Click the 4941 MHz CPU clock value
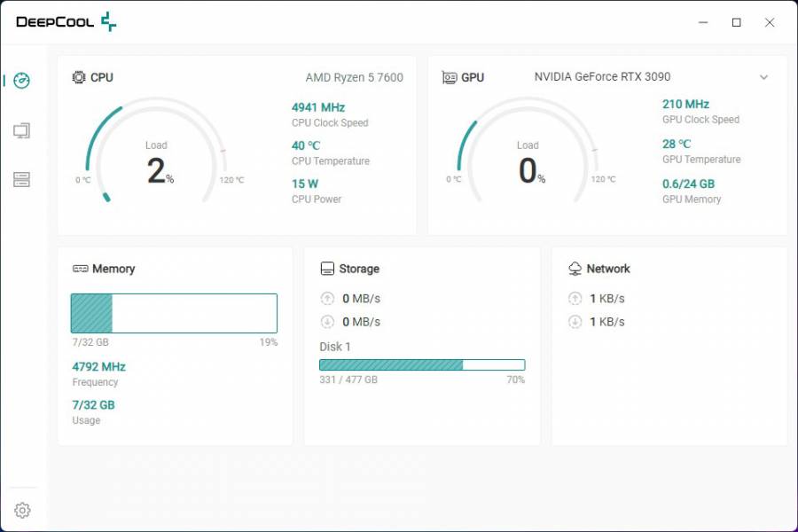798x532 pixels. point(318,107)
